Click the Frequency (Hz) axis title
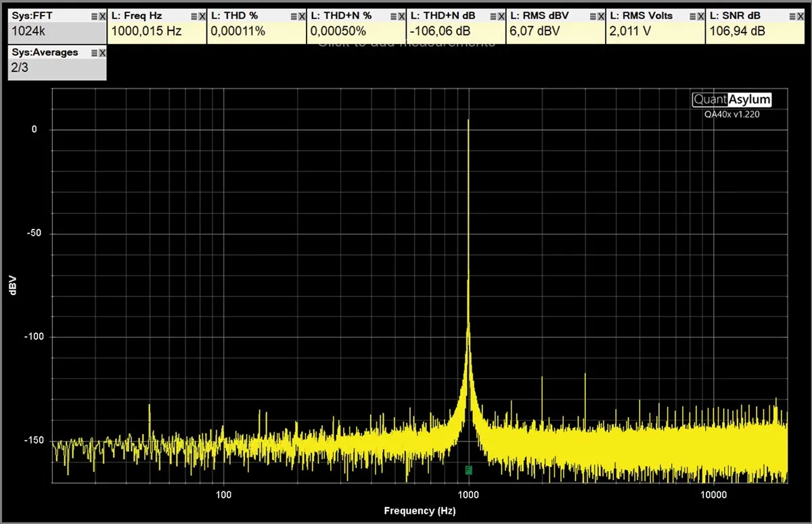This screenshot has width=812, height=524. (420, 510)
